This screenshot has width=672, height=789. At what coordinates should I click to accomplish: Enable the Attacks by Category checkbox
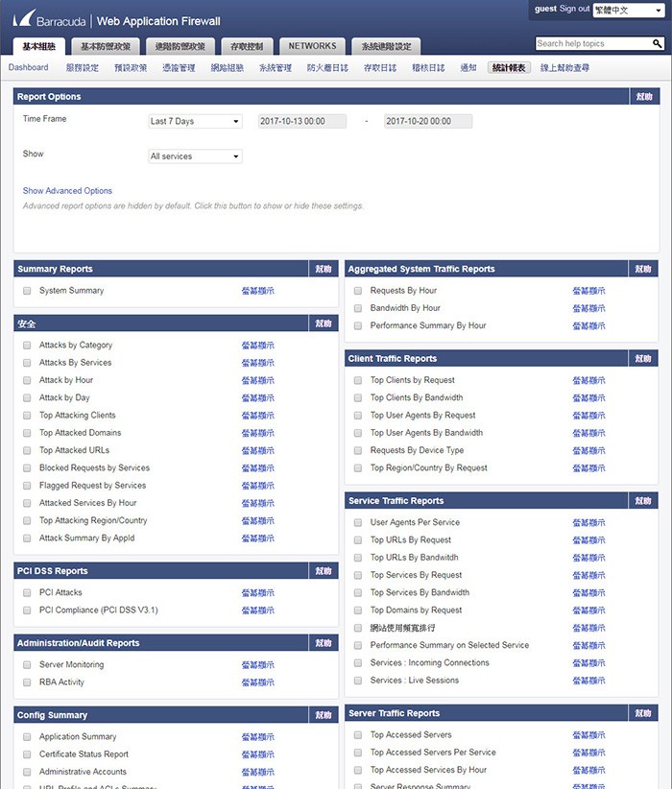point(27,346)
